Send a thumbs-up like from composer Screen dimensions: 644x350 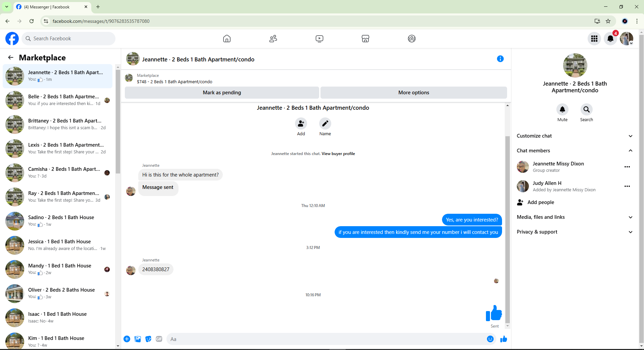tap(504, 339)
